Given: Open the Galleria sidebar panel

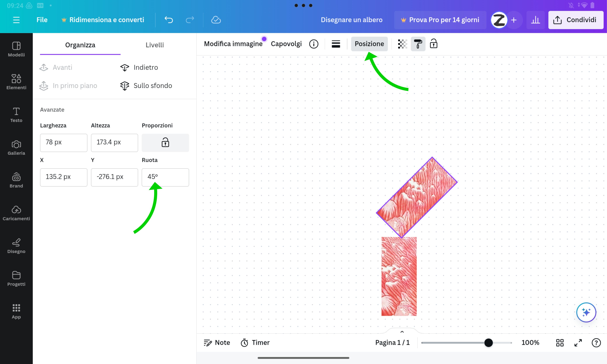Looking at the screenshot, I should coord(16,147).
